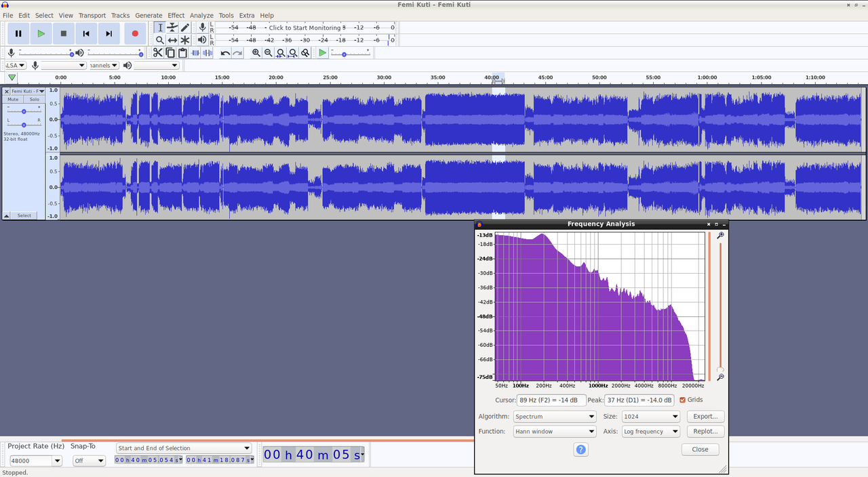This screenshot has width=868, height=477.
Task: Click the zoom-in icon beside the spectrum plot
Action: tap(721, 235)
